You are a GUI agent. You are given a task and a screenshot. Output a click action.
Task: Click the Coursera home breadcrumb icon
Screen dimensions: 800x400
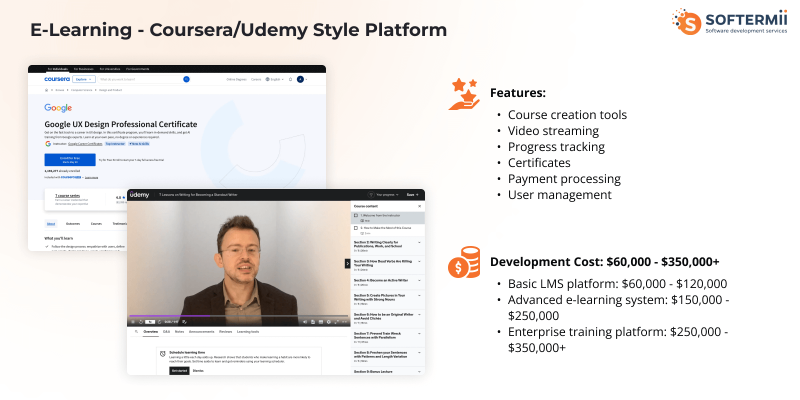pos(46,90)
